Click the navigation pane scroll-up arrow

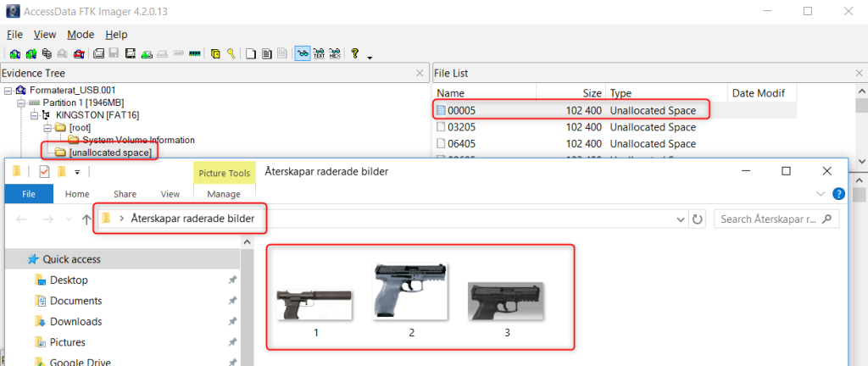point(247,243)
